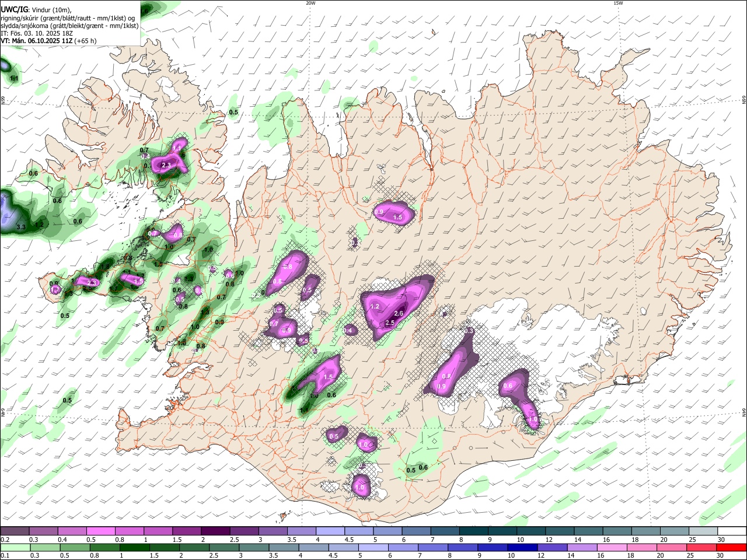Click the '20W' longitude label at the top
Image resolution: width=747 pixels, height=560 pixels.
coord(310,3)
